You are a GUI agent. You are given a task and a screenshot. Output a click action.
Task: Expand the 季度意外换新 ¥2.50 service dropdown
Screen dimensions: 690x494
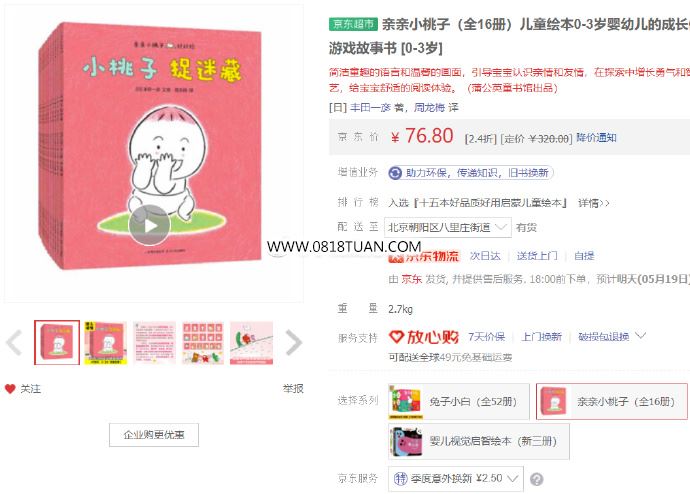pos(456,479)
